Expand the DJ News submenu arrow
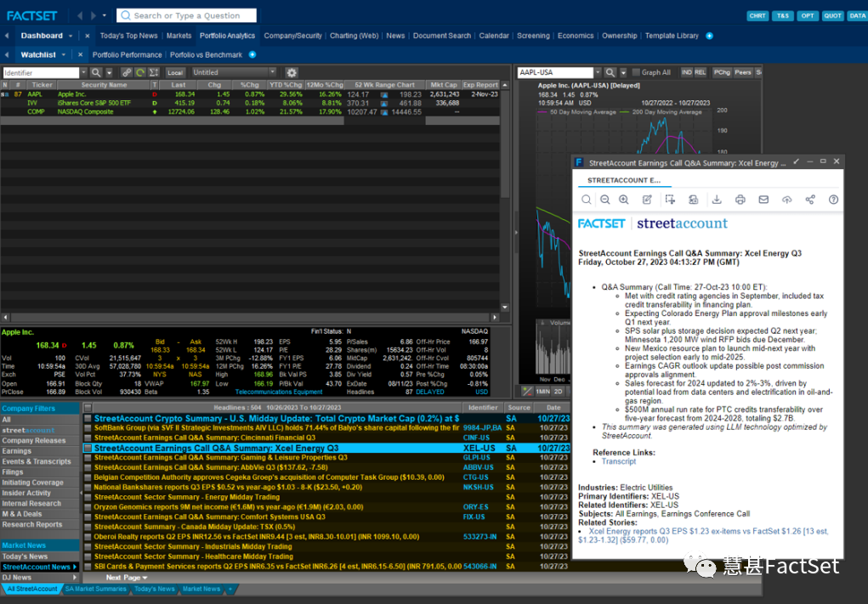 pos(75,578)
